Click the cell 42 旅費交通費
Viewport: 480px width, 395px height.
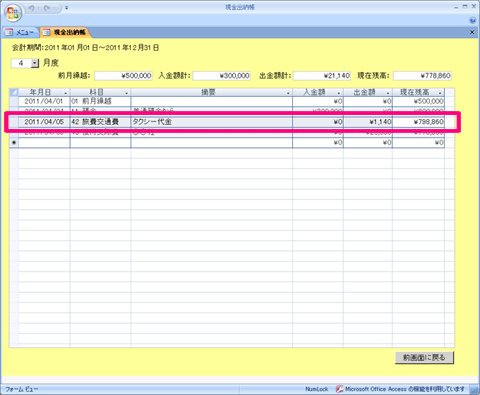click(100, 122)
